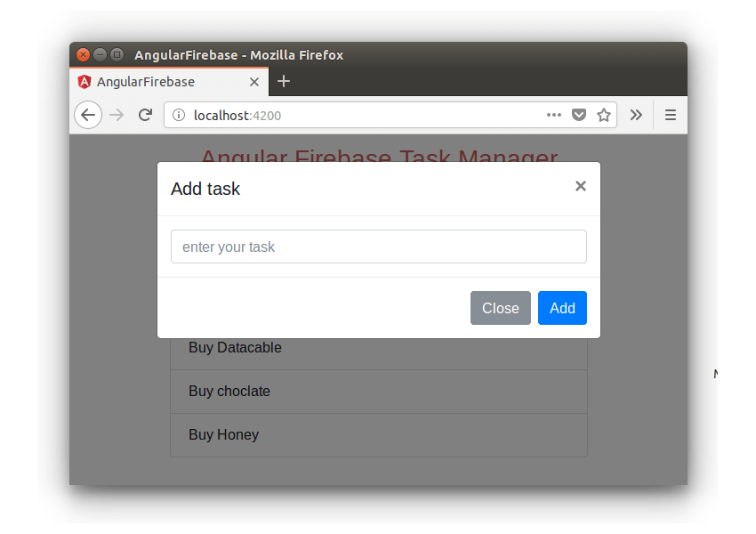Select the AngularFirebase tab
Screen dimensions: 756x534
coord(169,82)
